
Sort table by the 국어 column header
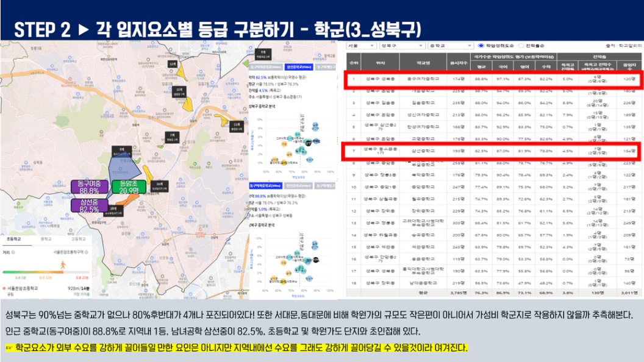(503, 66)
